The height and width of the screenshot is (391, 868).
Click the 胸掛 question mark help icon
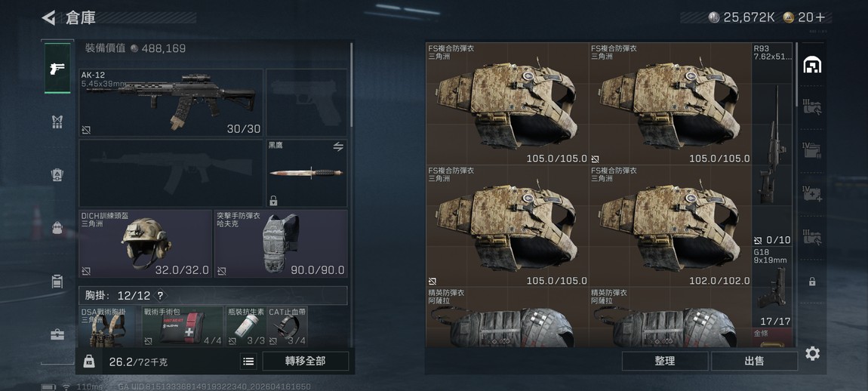pyautogui.click(x=161, y=296)
